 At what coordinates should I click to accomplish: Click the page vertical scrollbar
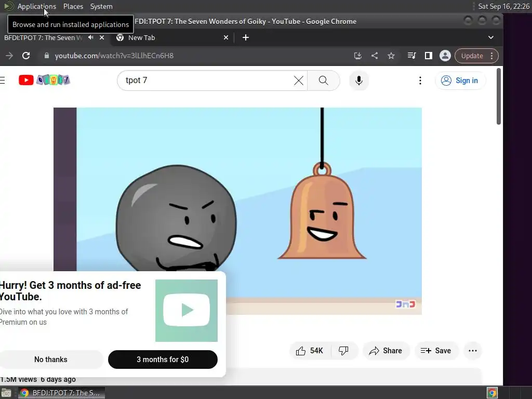tap(498, 96)
